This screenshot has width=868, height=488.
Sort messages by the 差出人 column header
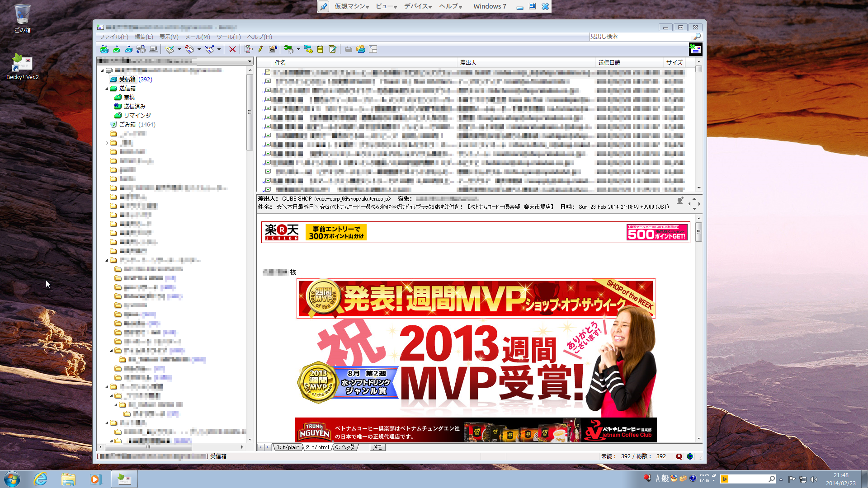pos(527,63)
